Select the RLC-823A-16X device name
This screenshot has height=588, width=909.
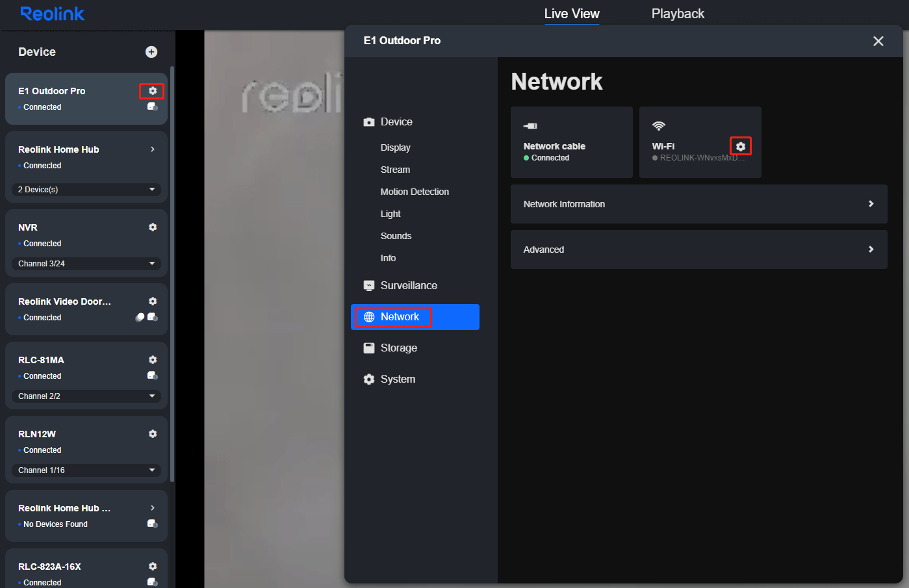(x=49, y=567)
